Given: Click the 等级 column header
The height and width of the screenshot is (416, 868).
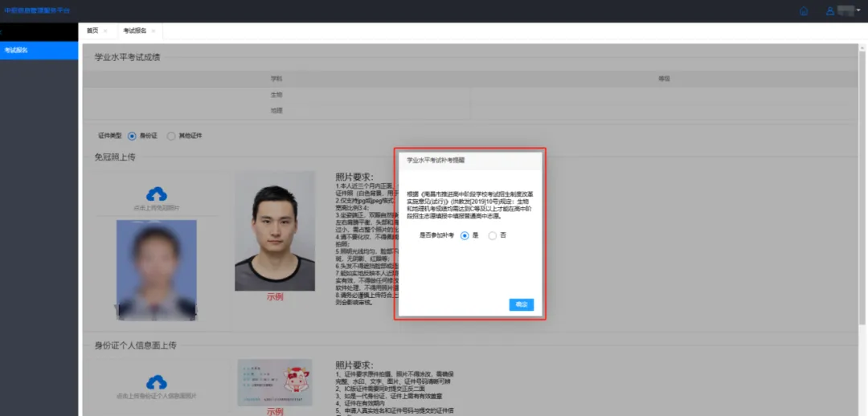Looking at the screenshot, I should [664, 80].
